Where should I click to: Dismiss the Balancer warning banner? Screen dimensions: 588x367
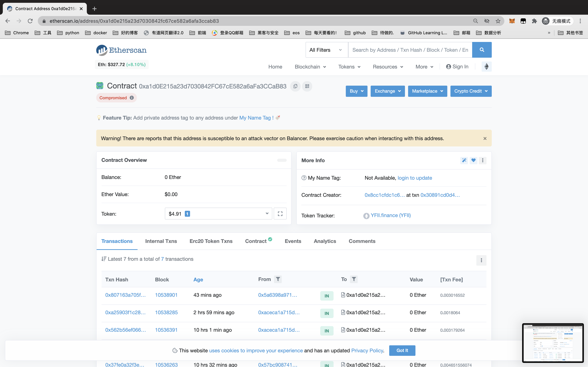point(485,138)
